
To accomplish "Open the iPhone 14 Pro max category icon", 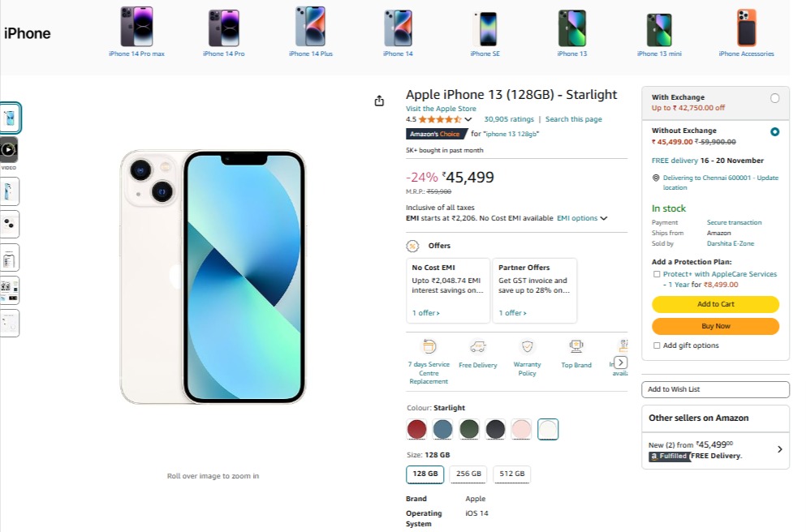I will click(136, 27).
